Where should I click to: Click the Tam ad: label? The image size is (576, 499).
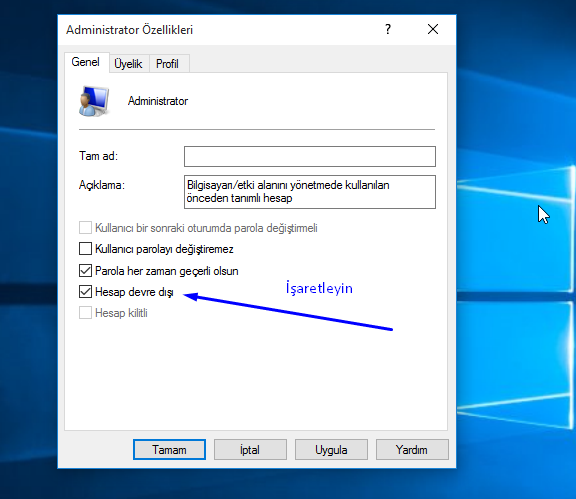pyautogui.click(x=98, y=156)
